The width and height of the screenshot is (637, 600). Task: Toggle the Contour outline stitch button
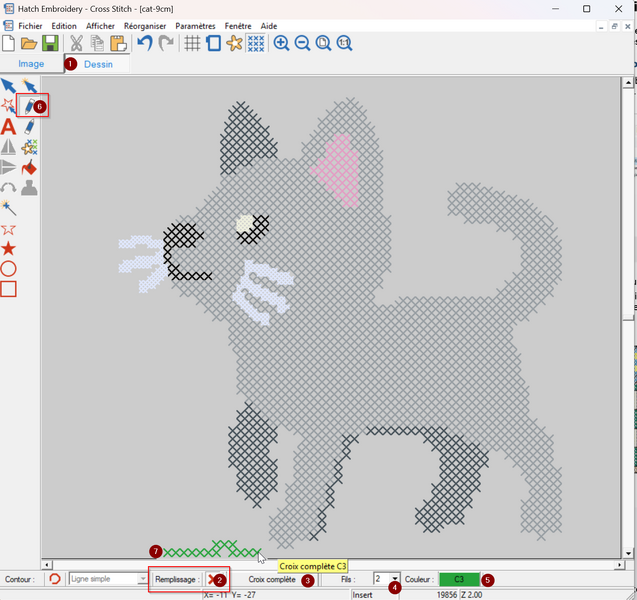pos(54,579)
